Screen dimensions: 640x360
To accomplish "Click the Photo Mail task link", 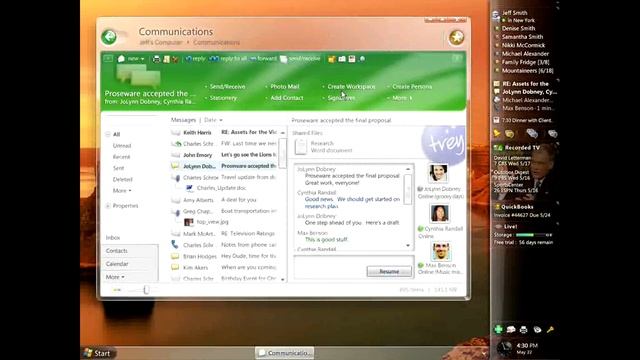I will point(284,87).
